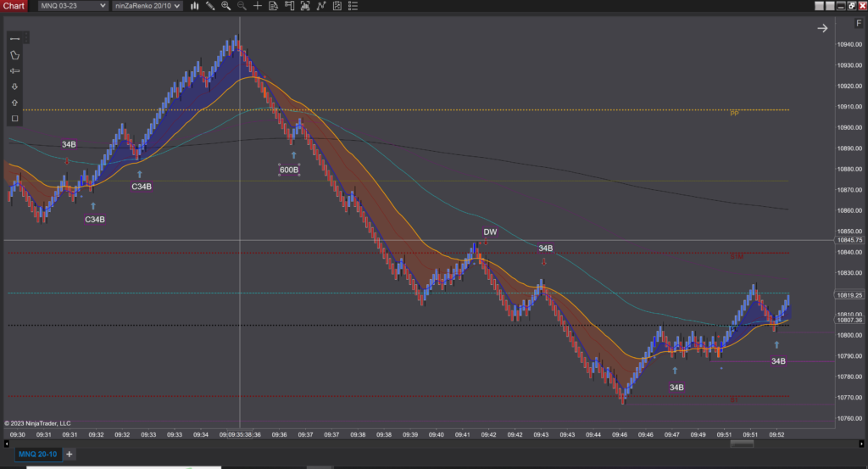Select the zoom out magnifier
Viewport: 868px width, 469px height.
(x=242, y=6)
